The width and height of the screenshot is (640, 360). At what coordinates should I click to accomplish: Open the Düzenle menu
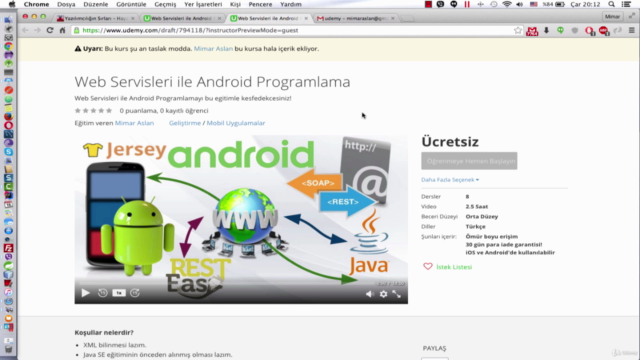click(x=96, y=4)
